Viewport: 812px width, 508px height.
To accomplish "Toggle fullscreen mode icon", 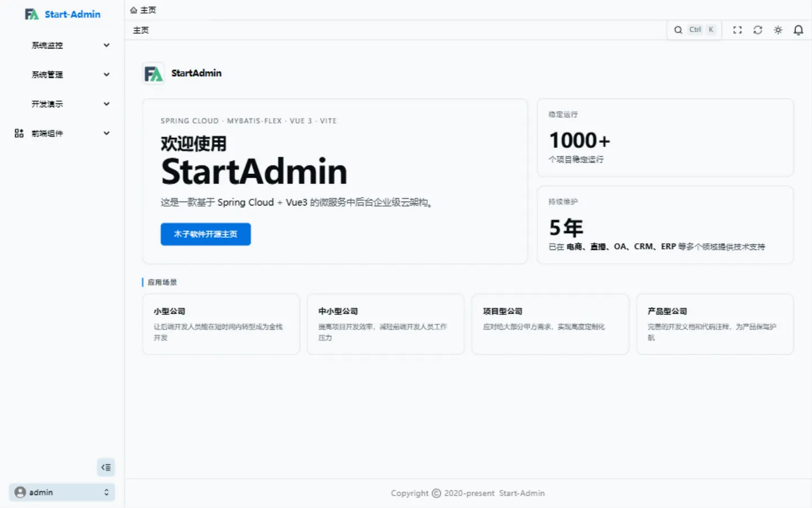I will coord(738,30).
